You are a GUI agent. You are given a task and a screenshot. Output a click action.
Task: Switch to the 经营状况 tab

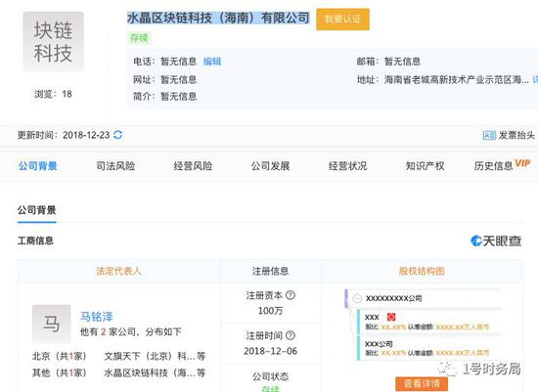[348, 166]
